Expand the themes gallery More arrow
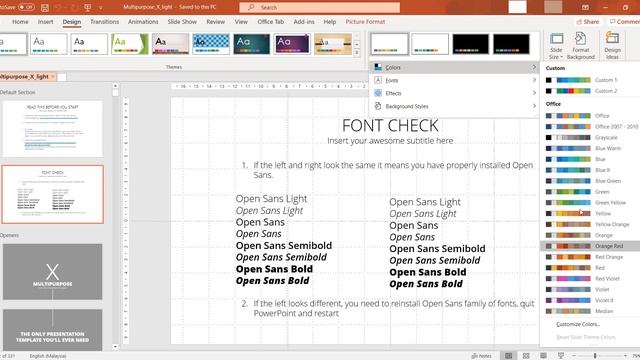 357,53
